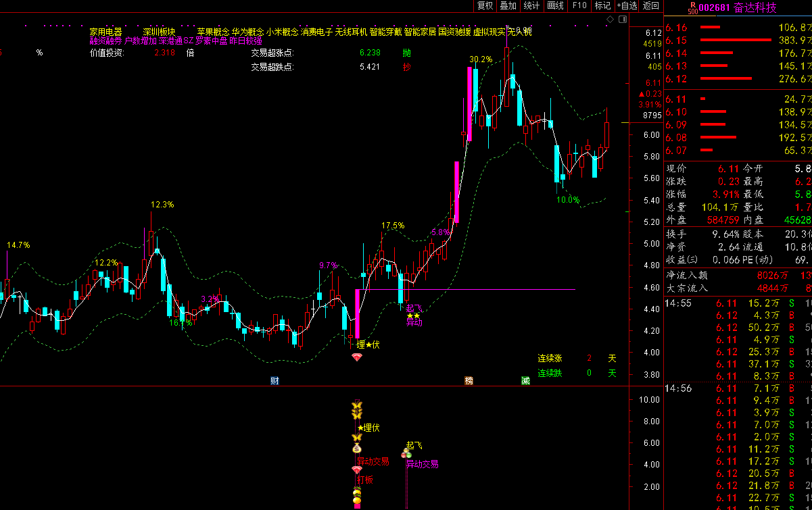Click the 智能家居 concept tag

pos(421,32)
